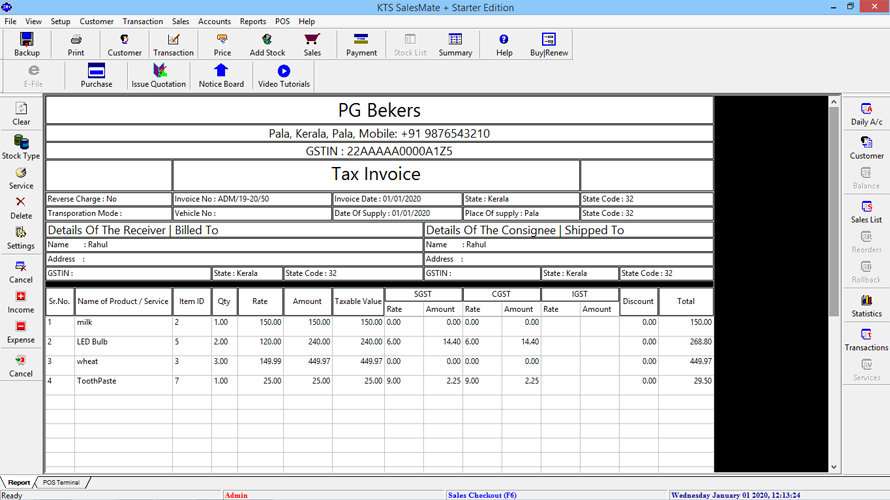Click the Income sidebar button
Viewport: 890px width, 500px height.
tap(21, 302)
